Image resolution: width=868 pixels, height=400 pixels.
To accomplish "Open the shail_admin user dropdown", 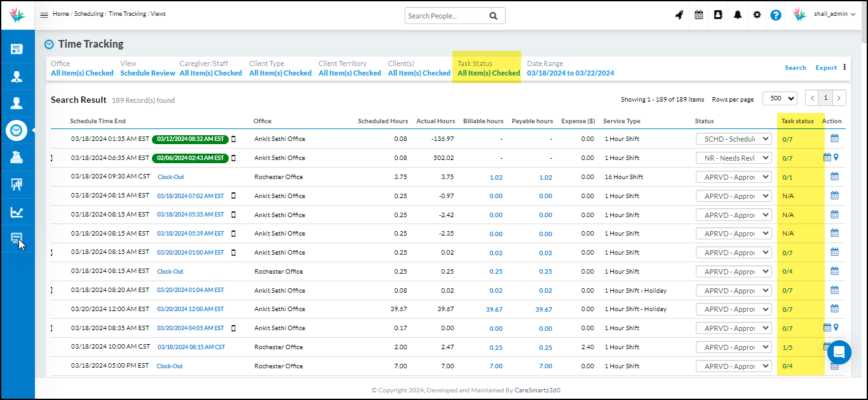I will 834,15.
